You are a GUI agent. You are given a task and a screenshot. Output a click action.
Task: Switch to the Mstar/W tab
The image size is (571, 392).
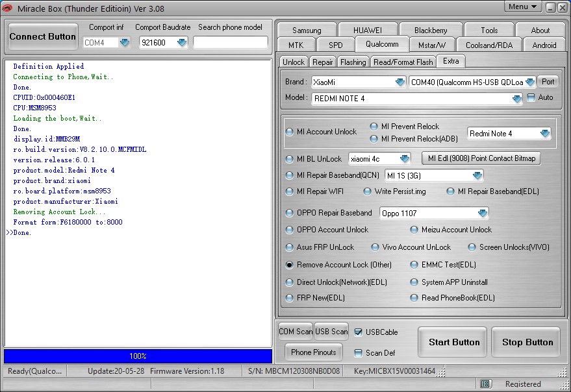(432, 45)
